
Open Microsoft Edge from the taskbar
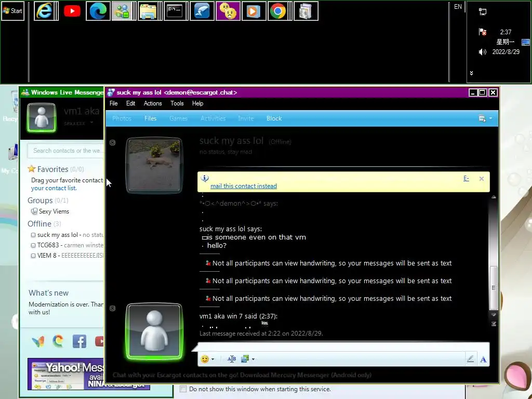point(98,11)
